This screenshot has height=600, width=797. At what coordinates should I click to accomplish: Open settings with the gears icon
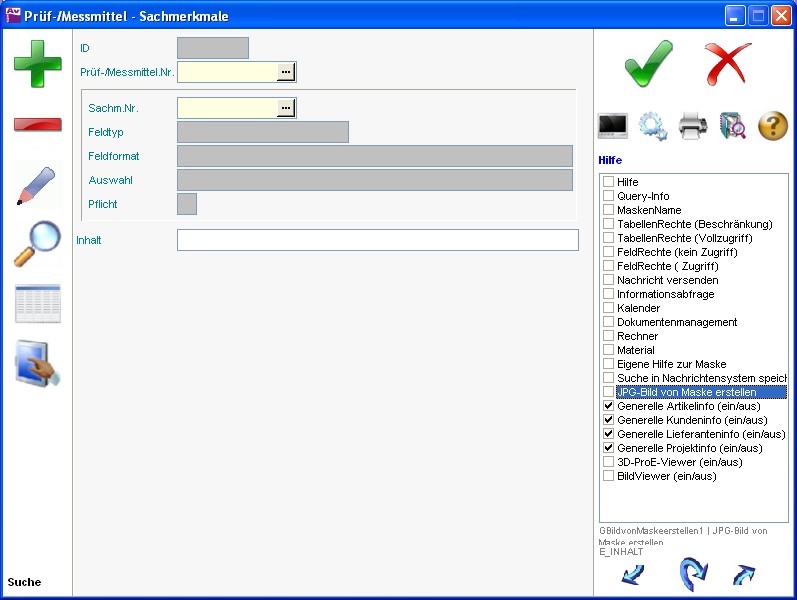pos(653,126)
